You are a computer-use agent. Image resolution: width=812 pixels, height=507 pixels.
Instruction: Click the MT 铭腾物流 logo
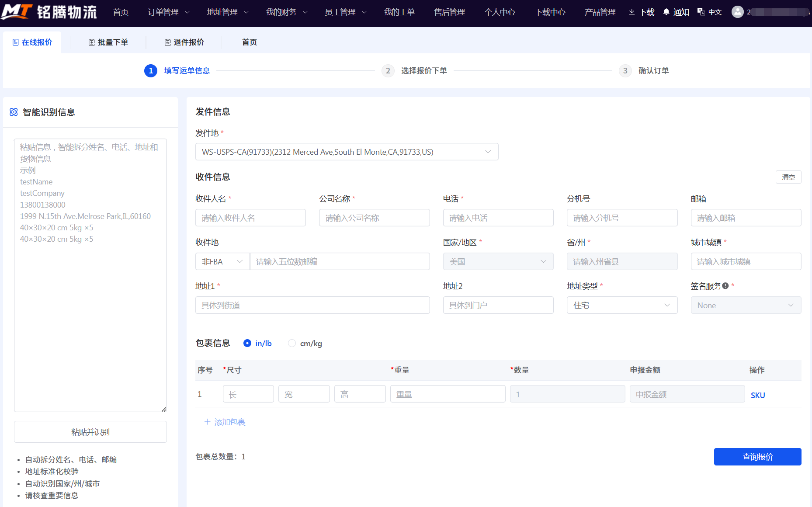pos(49,12)
